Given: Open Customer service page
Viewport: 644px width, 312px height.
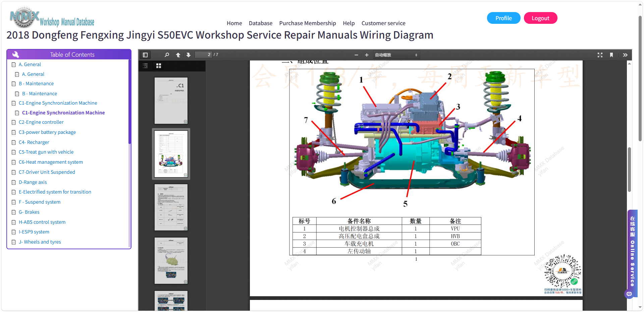Looking at the screenshot, I should point(383,23).
